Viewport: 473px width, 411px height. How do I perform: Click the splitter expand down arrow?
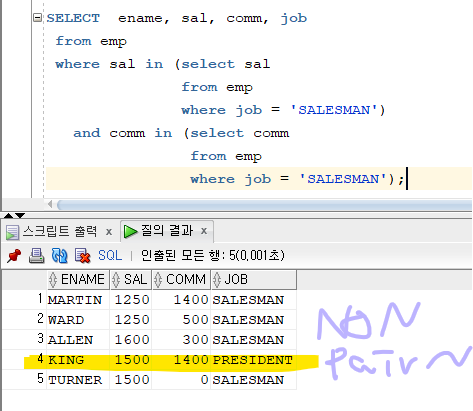[20, 216]
